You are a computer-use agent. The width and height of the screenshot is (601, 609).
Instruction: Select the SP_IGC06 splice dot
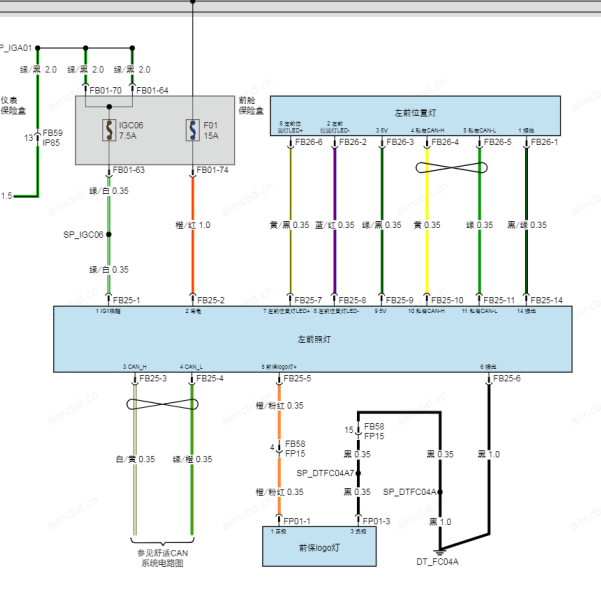point(109,234)
